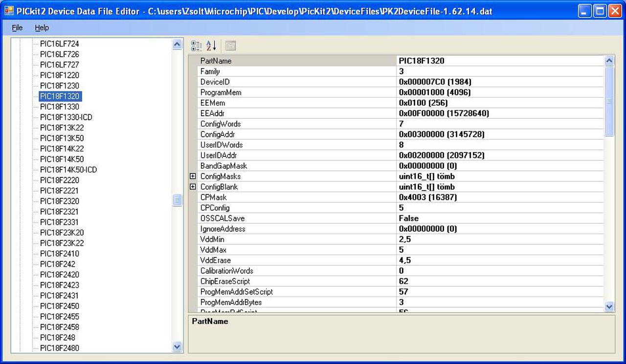Select the highlighted PIC18F1320 device
This screenshot has height=364, width=626.
59,96
